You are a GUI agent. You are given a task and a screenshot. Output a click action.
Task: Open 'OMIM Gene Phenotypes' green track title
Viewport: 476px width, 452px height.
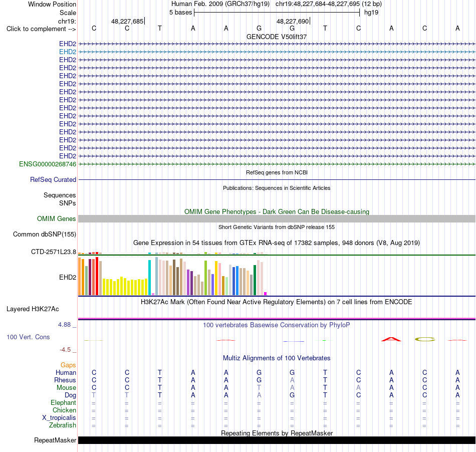click(277, 211)
